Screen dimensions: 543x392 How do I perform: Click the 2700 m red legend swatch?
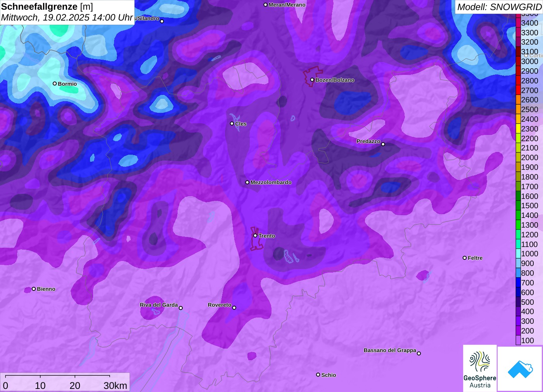point(518,90)
